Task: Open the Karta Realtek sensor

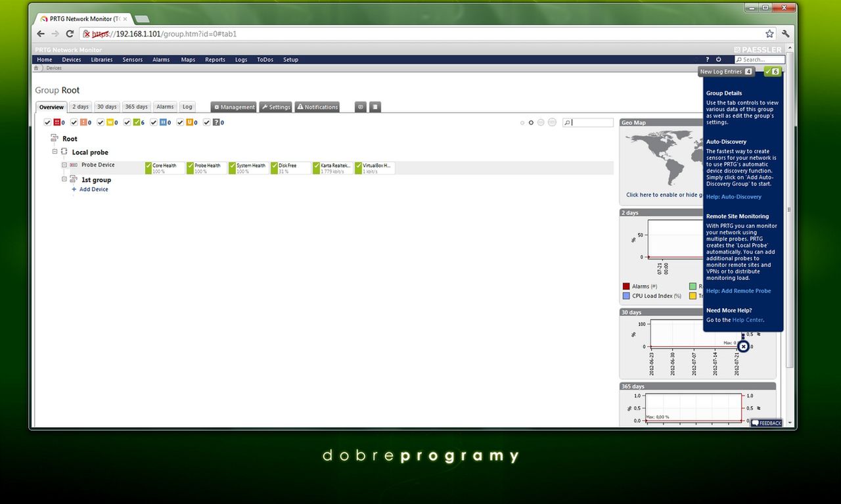Action: coord(332,168)
